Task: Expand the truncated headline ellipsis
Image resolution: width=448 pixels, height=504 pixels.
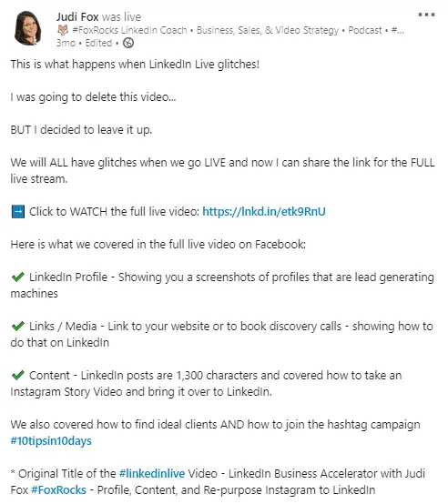Action: pyautogui.click(x=398, y=30)
